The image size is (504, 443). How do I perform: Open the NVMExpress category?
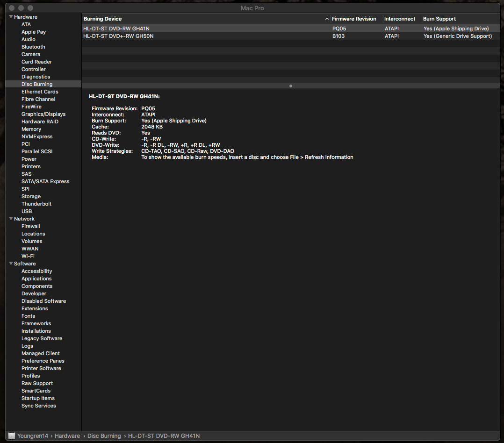37,136
